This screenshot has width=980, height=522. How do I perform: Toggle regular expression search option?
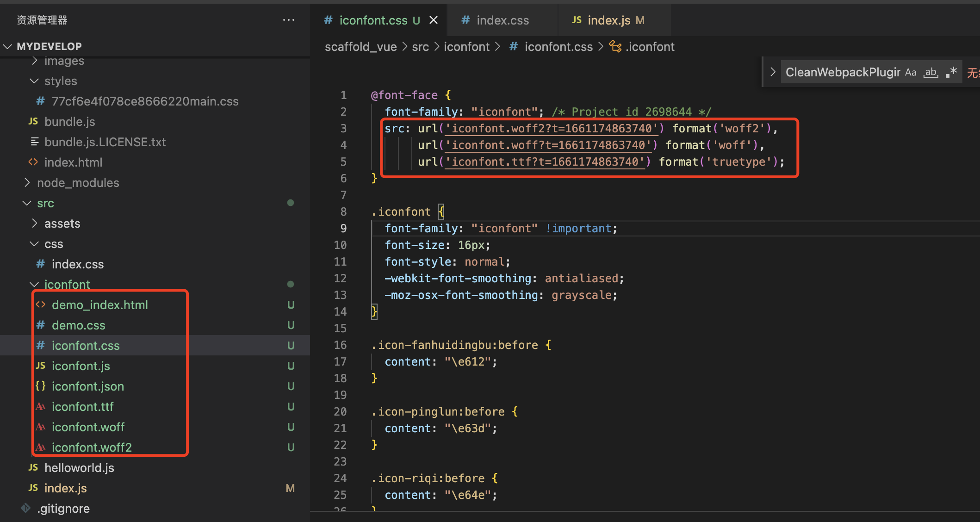[951, 72]
